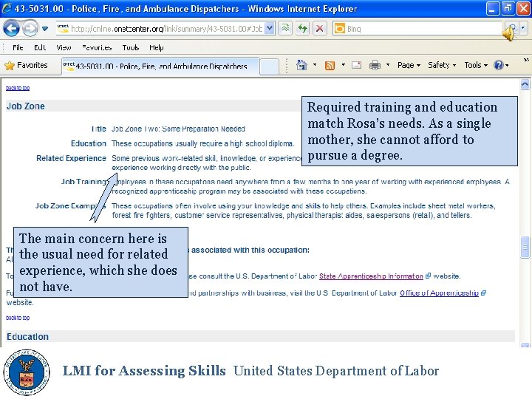Click the scroll up arrow of the page scrollbar
Image resolution: width=532 pixels, height=399 pixels.
(x=525, y=84)
